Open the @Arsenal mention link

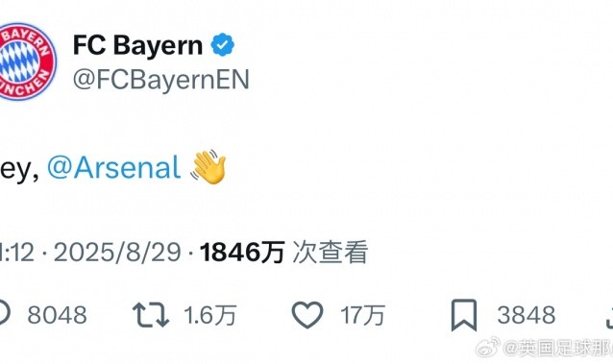pyautogui.click(x=113, y=167)
